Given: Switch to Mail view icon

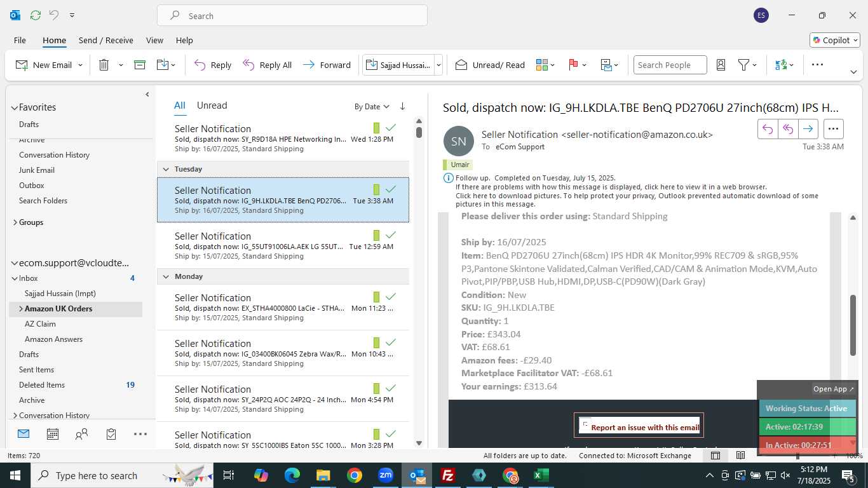Looking at the screenshot, I should (24, 434).
